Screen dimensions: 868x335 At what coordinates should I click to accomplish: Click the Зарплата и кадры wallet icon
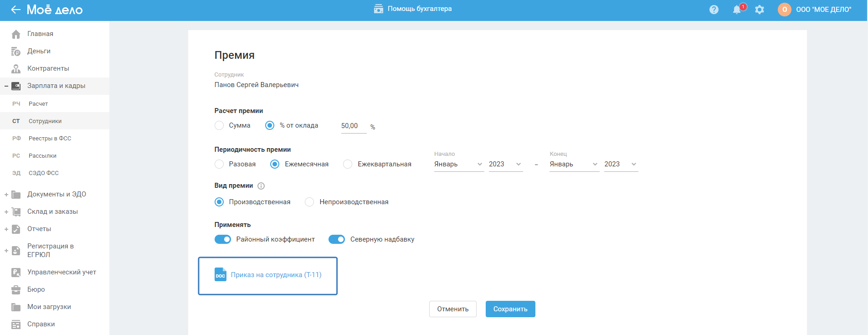(x=16, y=86)
